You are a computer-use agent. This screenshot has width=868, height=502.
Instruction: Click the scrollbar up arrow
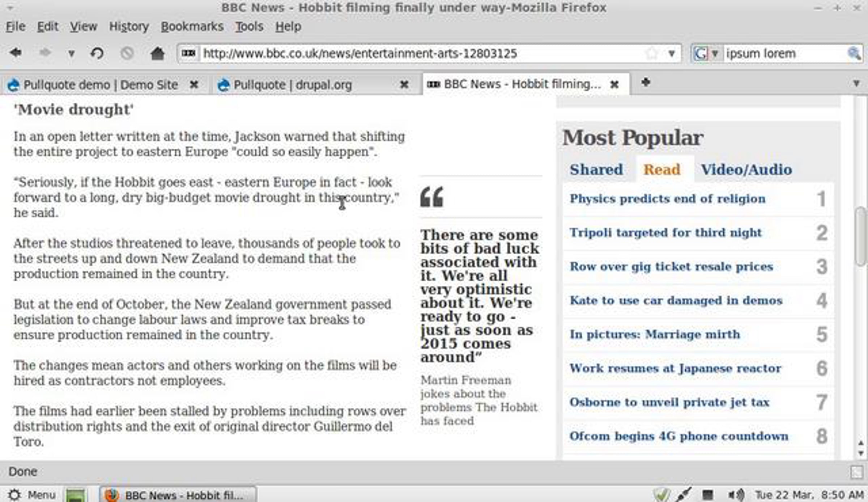(861, 443)
